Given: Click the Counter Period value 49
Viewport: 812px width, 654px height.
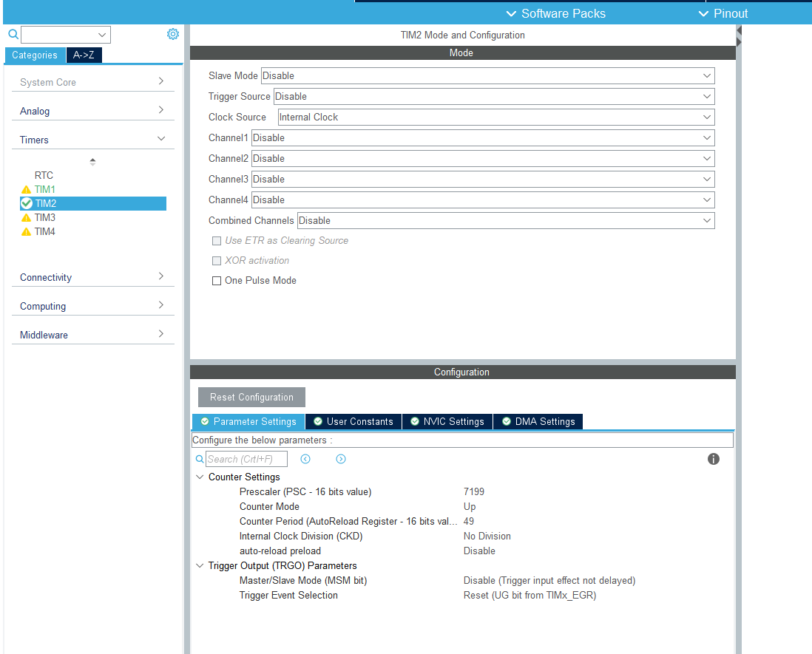Looking at the screenshot, I should pyautogui.click(x=469, y=522).
